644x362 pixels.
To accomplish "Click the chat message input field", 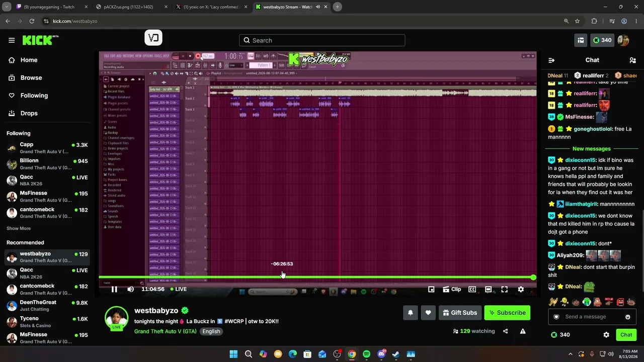I will pyautogui.click(x=592, y=317).
